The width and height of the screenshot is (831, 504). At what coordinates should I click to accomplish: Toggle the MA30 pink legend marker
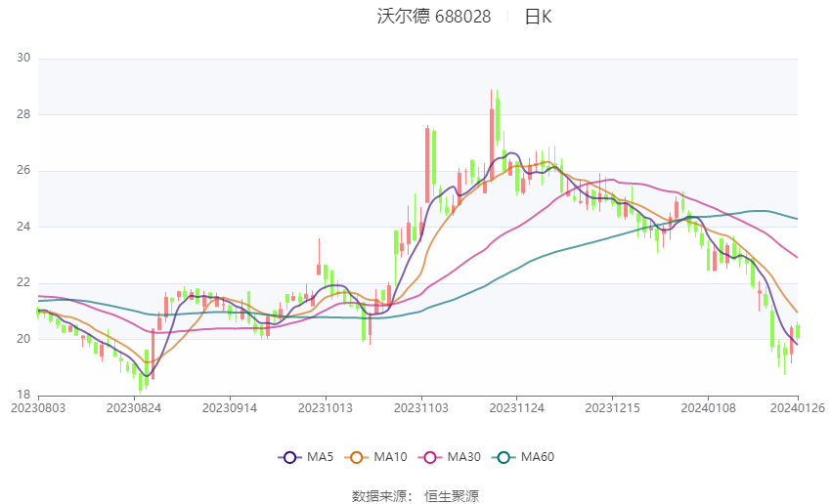pos(430,457)
